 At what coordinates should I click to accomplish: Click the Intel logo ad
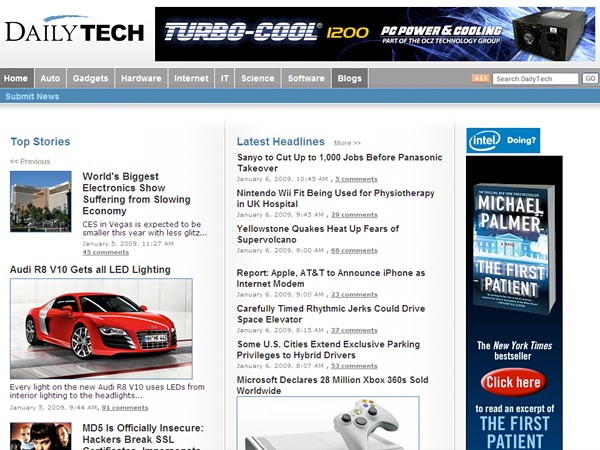tap(503, 140)
